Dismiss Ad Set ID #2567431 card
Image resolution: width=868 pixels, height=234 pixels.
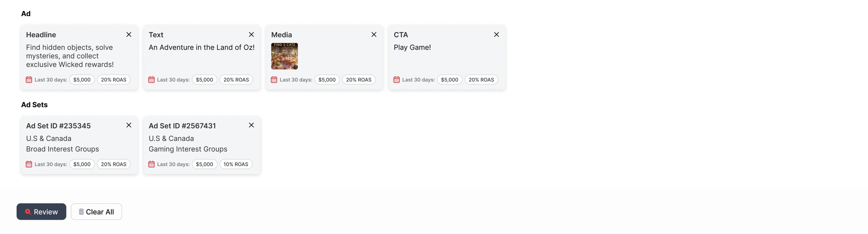pos(251,125)
